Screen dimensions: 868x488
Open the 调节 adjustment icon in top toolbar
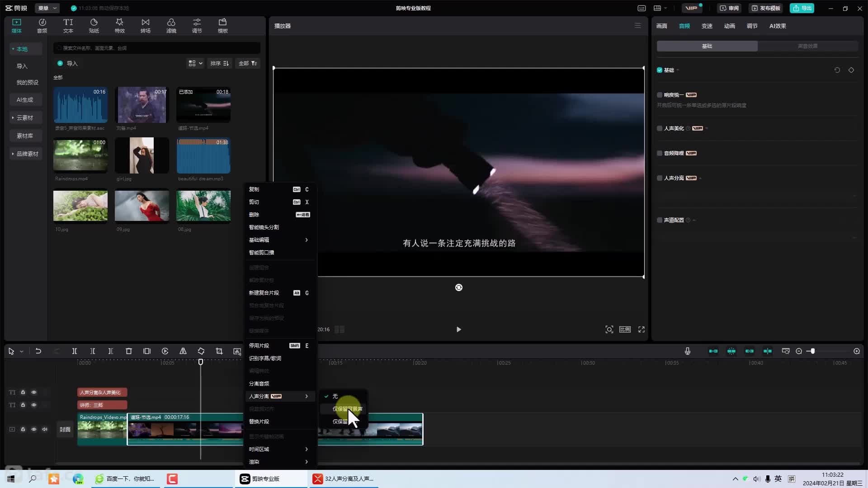pos(197,26)
